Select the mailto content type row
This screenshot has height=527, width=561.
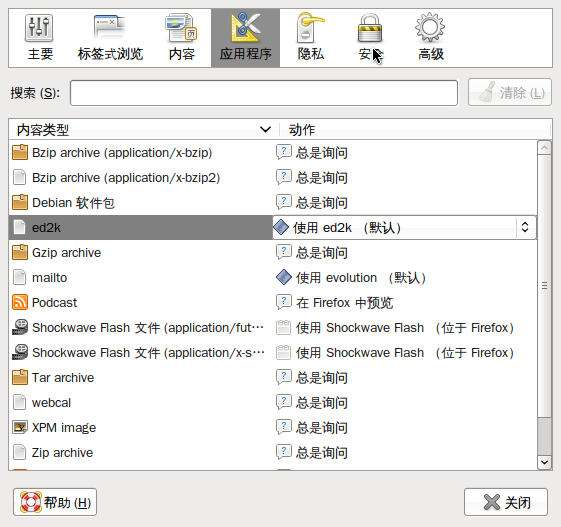[273, 278]
